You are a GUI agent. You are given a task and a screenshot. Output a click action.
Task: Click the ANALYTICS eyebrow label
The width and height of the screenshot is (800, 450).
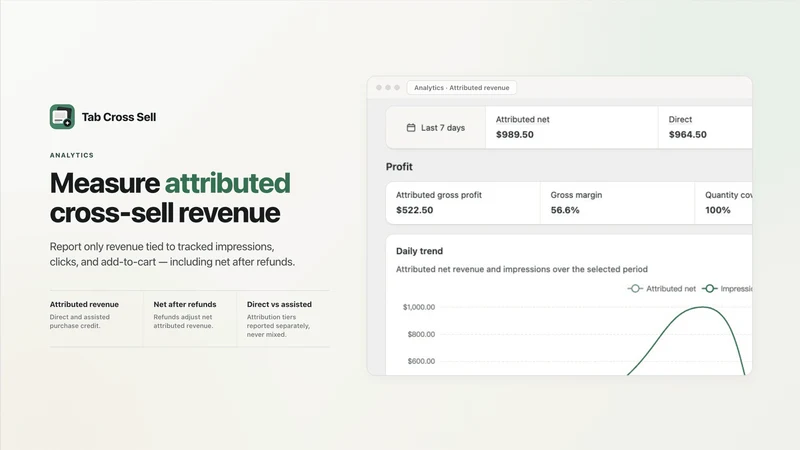[72, 155]
